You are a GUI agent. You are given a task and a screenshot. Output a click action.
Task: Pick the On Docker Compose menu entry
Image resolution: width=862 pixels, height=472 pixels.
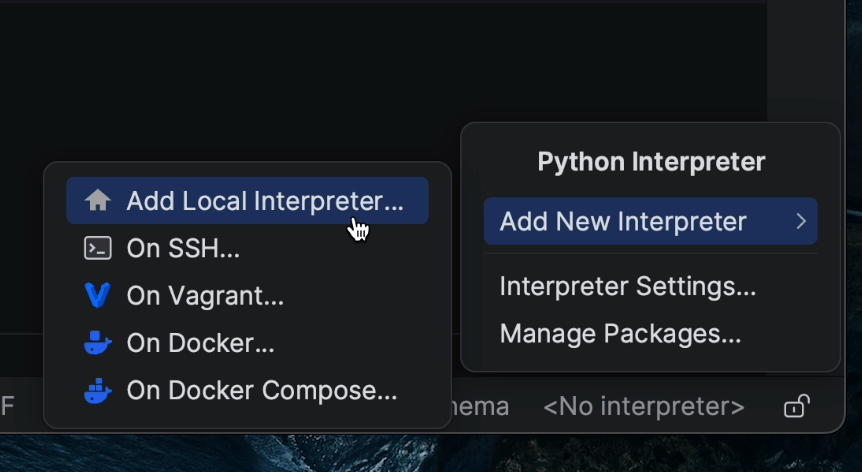261,390
